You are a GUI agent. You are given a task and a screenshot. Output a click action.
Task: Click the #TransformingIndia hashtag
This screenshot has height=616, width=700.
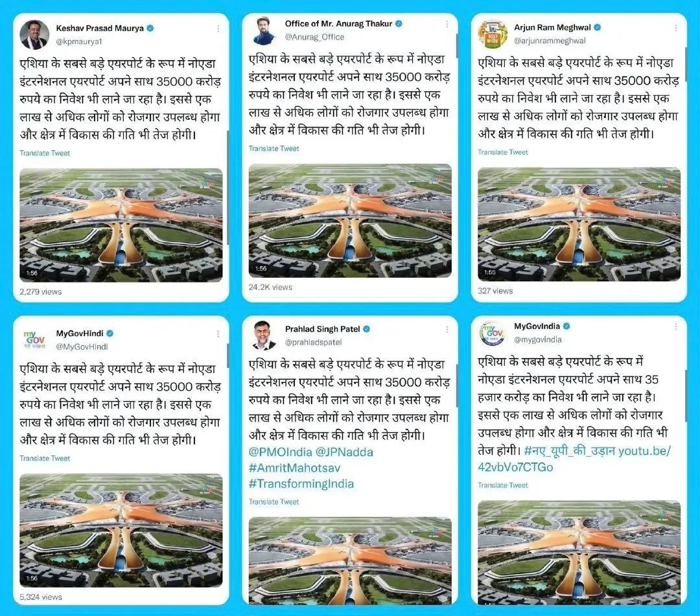301,483
